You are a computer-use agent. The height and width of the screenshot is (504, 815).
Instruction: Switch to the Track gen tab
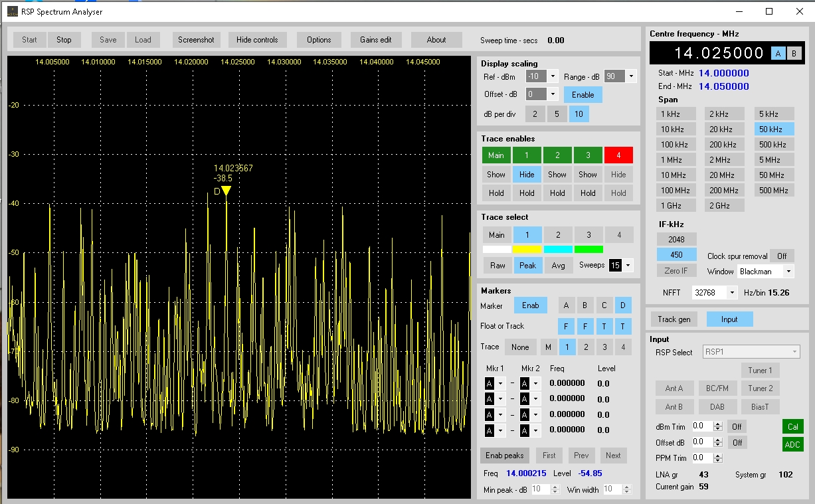pos(674,319)
